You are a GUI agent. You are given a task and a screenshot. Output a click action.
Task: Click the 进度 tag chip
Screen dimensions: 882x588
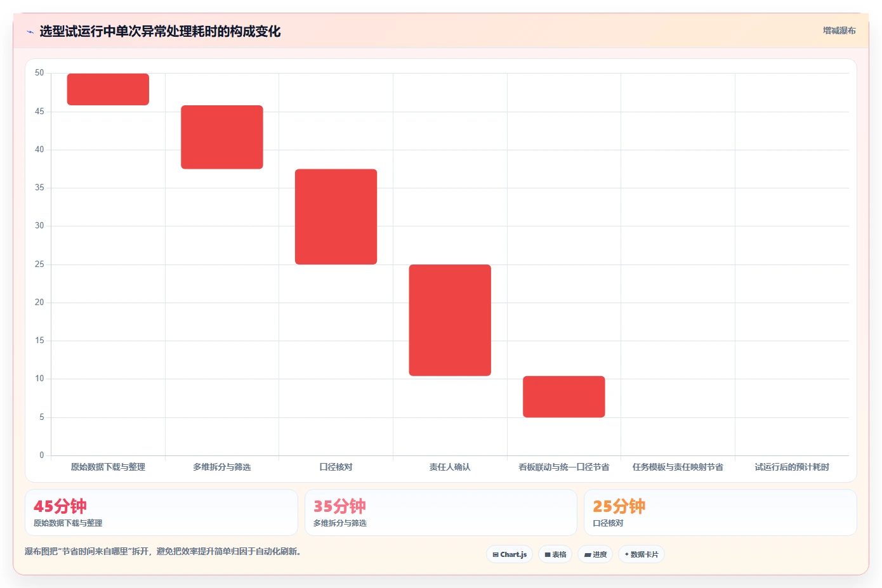(595, 554)
